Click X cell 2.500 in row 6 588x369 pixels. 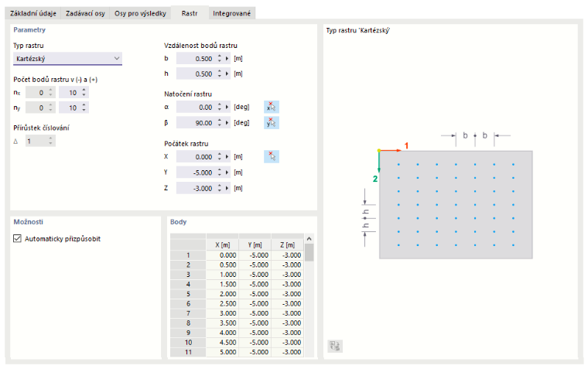(x=222, y=304)
